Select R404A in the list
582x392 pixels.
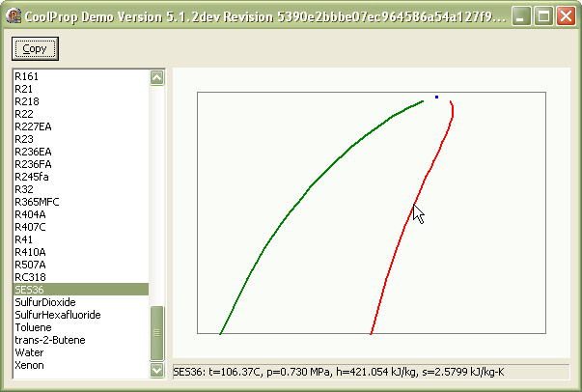29,214
